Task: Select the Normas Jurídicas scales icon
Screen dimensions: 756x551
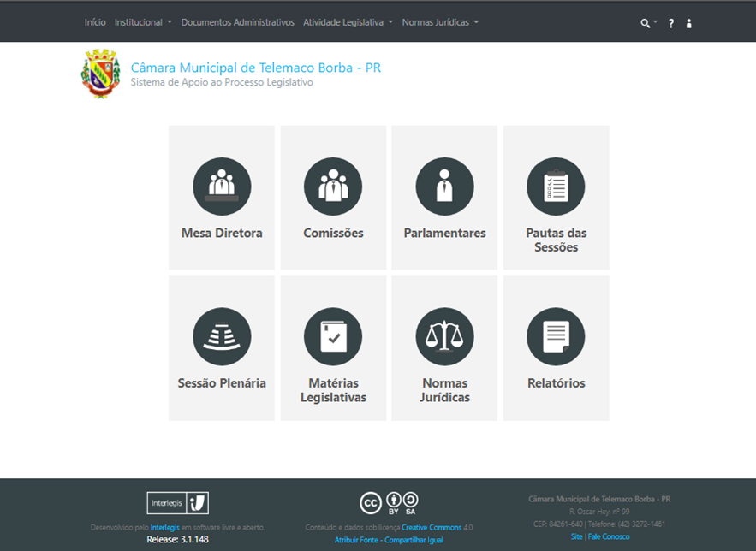Action: [x=444, y=336]
